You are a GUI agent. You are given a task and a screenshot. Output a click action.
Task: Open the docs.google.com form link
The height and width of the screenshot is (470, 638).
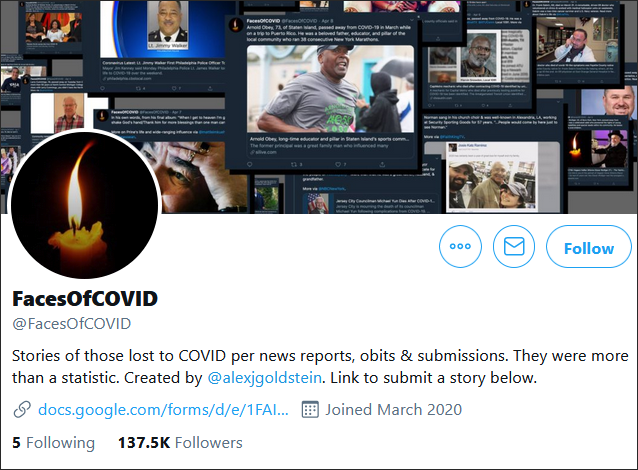163,409
